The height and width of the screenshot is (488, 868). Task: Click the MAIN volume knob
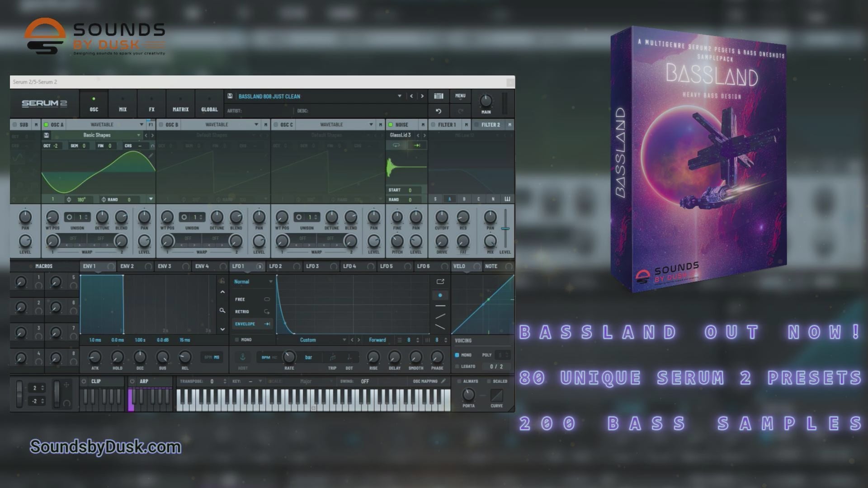coord(486,100)
